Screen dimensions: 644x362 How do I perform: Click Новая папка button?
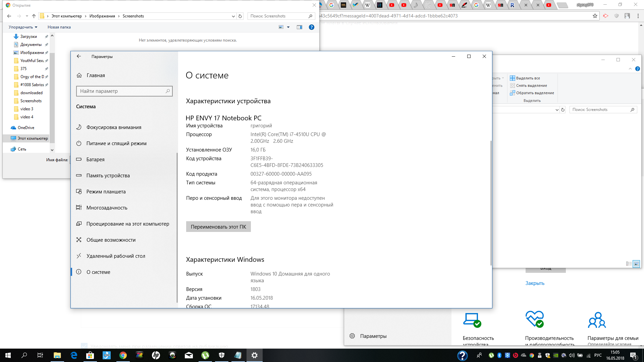[59, 27]
